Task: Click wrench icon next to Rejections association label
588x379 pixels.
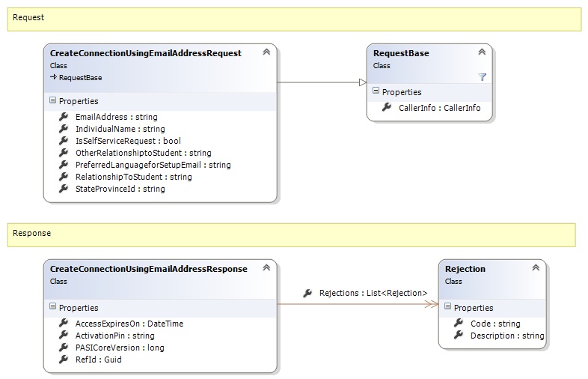Action: click(307, 293)
